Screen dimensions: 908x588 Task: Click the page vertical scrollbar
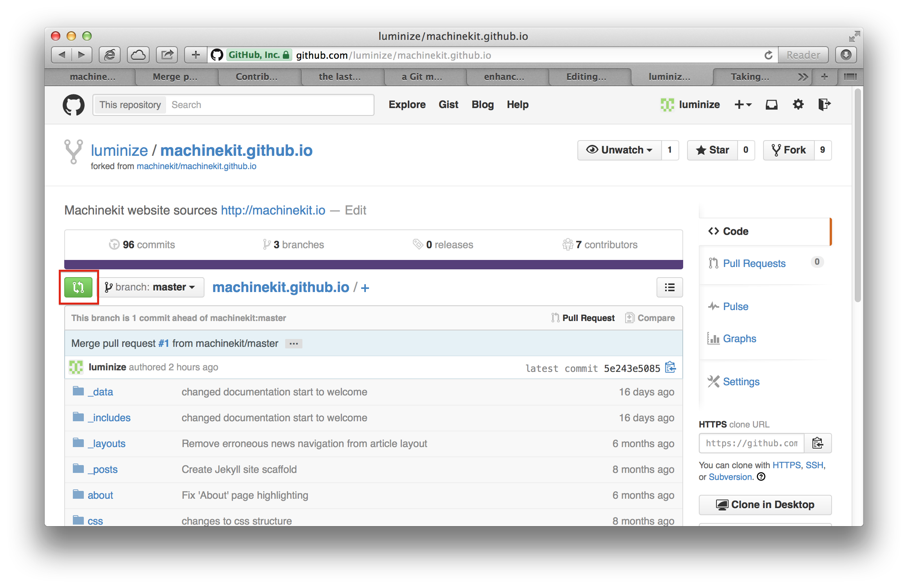click(x=857, y=196)
